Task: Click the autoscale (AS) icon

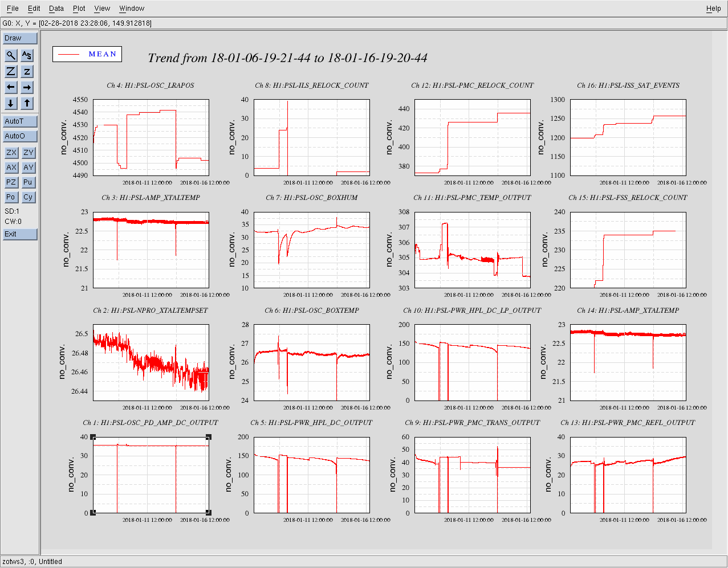Action: coord(27,55)
